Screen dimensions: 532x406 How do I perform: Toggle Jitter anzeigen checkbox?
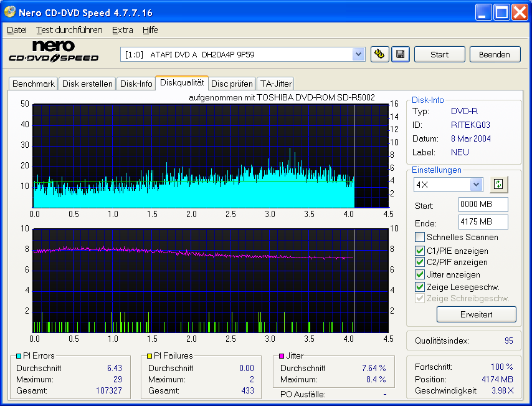coord(420,274)
